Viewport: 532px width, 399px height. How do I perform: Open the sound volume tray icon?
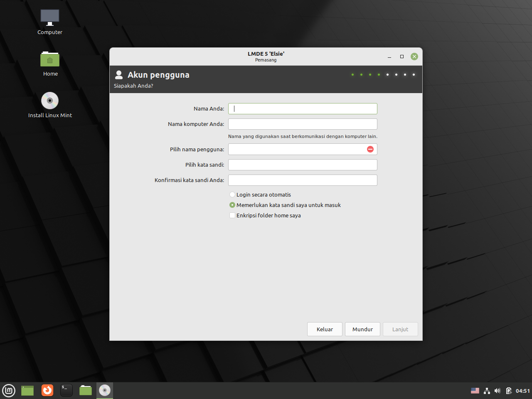pyautogui.click(x=498, y=391)
